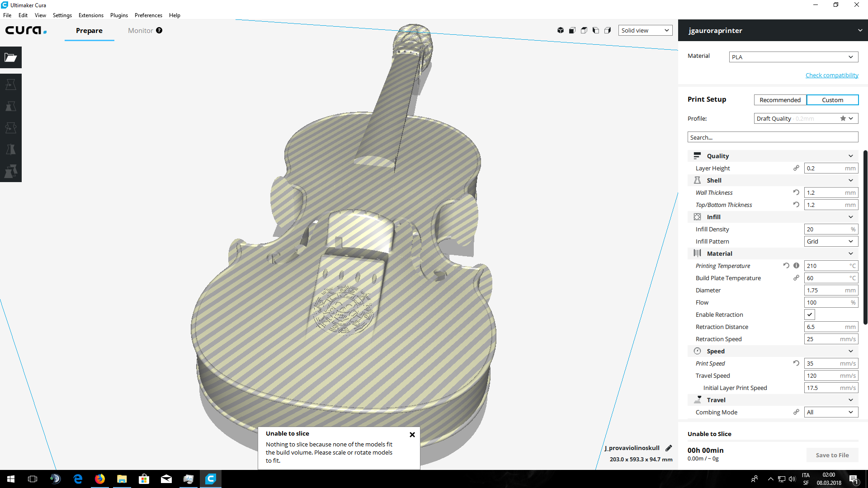Switch camera to left side view icon
This screenshot has width=868, height=488.
[596, 30]
